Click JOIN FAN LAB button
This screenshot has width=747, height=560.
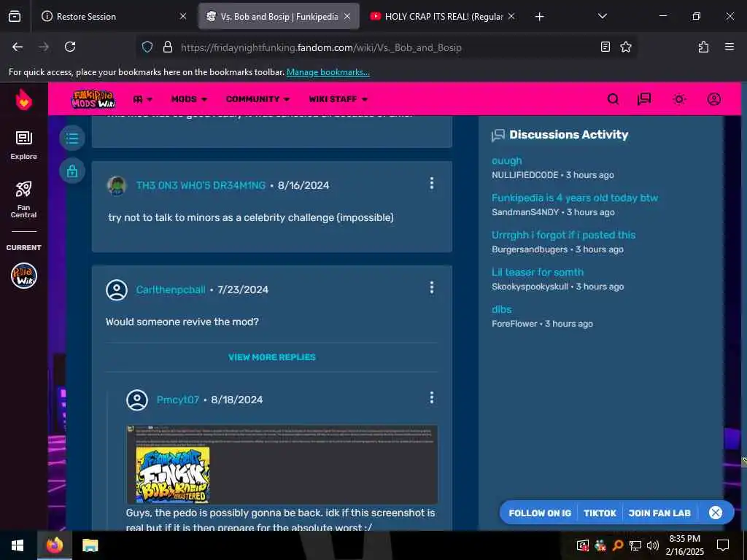pos(659,513)
